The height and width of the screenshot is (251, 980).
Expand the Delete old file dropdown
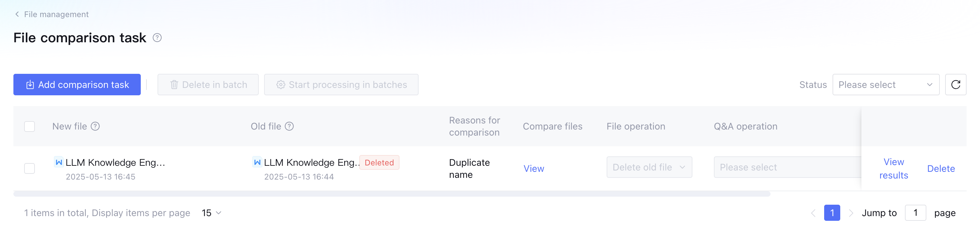649,167
